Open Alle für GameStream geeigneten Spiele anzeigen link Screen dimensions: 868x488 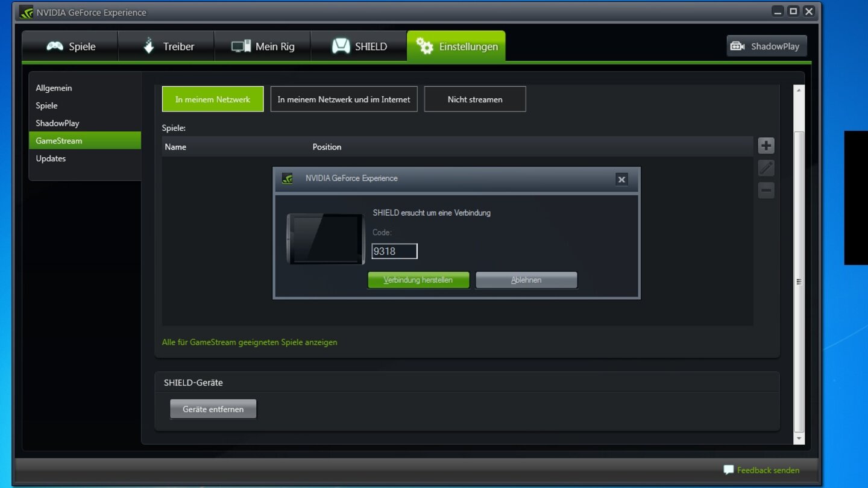[250, 342]
